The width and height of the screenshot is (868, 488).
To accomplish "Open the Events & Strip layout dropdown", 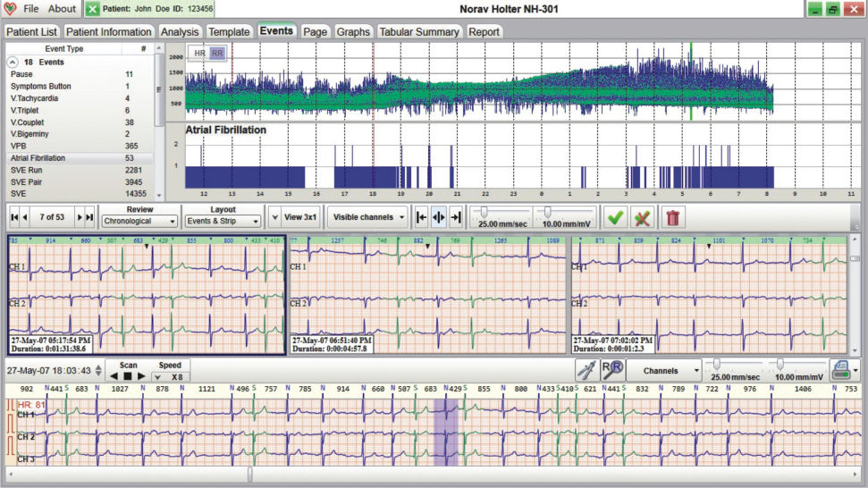I will coord(222,221).
